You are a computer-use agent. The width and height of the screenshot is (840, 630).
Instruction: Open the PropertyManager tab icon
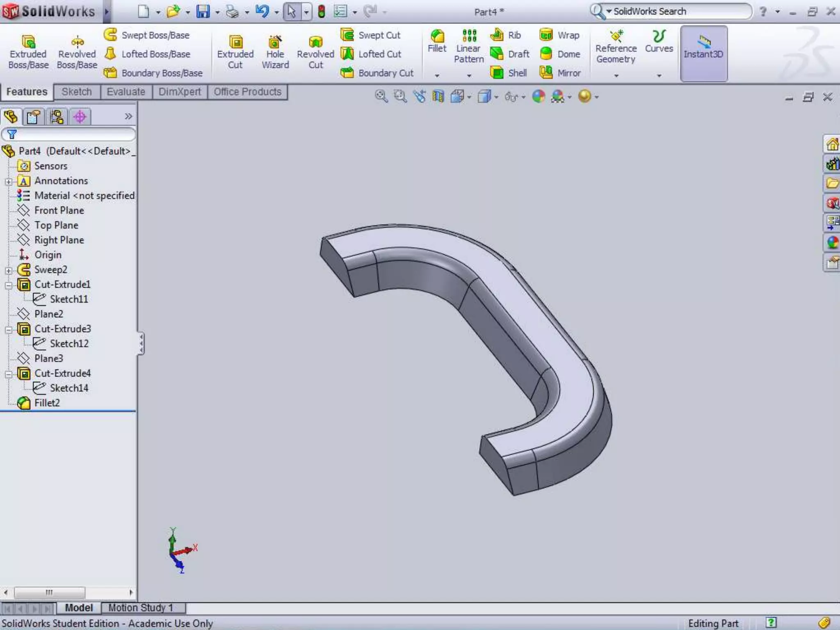(x=33, y=117)
